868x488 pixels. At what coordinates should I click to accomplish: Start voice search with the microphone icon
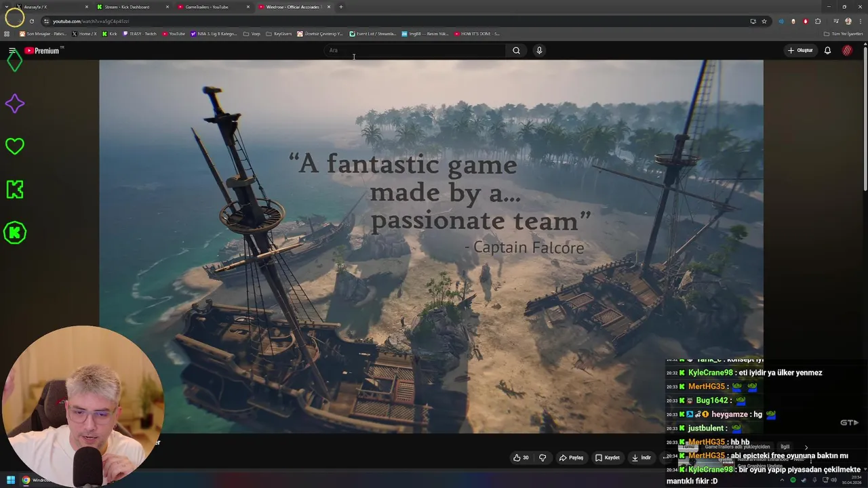coord(539,50)
